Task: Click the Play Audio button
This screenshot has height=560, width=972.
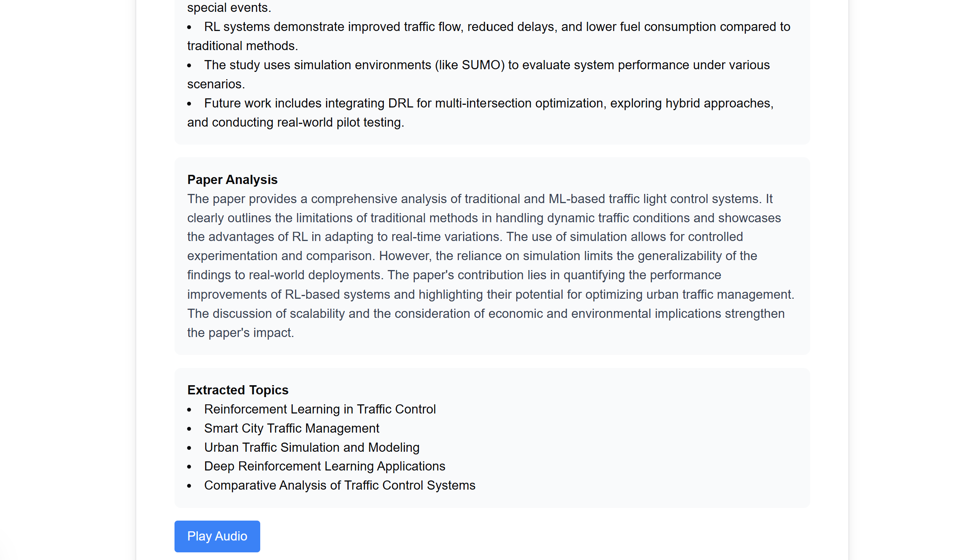Action: 217,536
